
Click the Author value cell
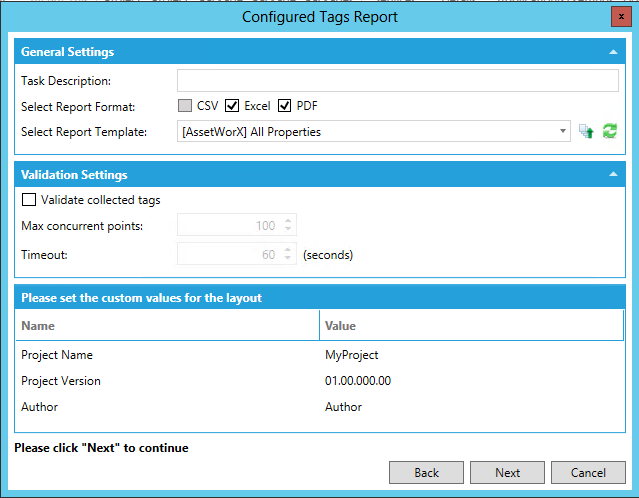tap(344, 407)
